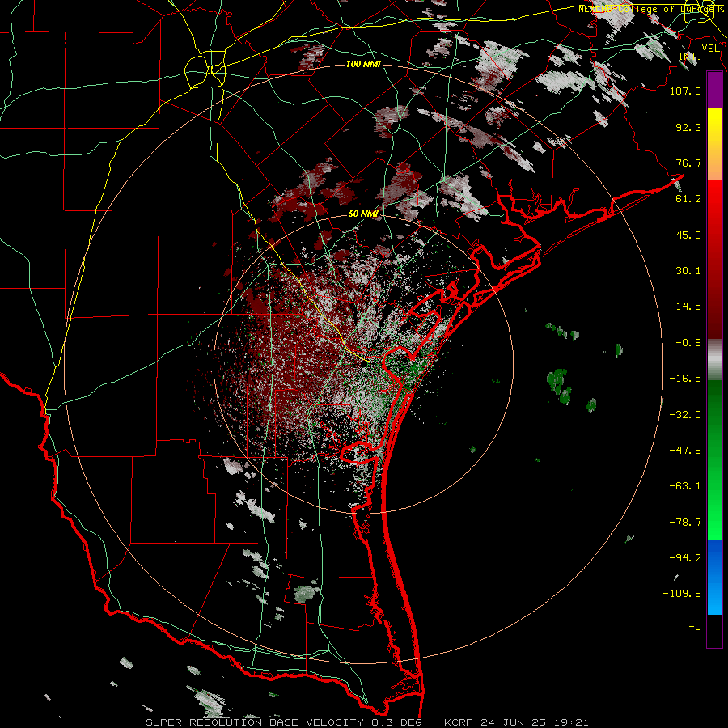Click the 100 NMI range ring label
This screenshot has width=728, height=728.
[363, 64]
